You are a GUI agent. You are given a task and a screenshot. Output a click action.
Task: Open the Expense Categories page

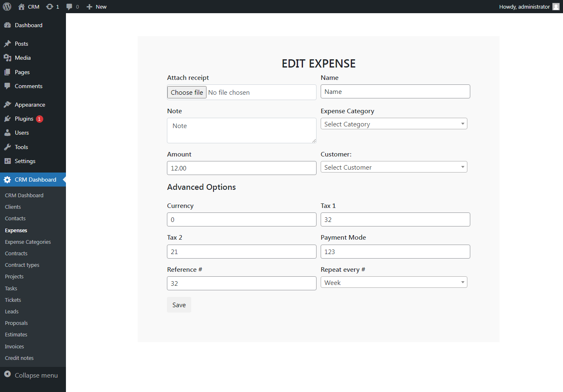(x=28, y=242)
